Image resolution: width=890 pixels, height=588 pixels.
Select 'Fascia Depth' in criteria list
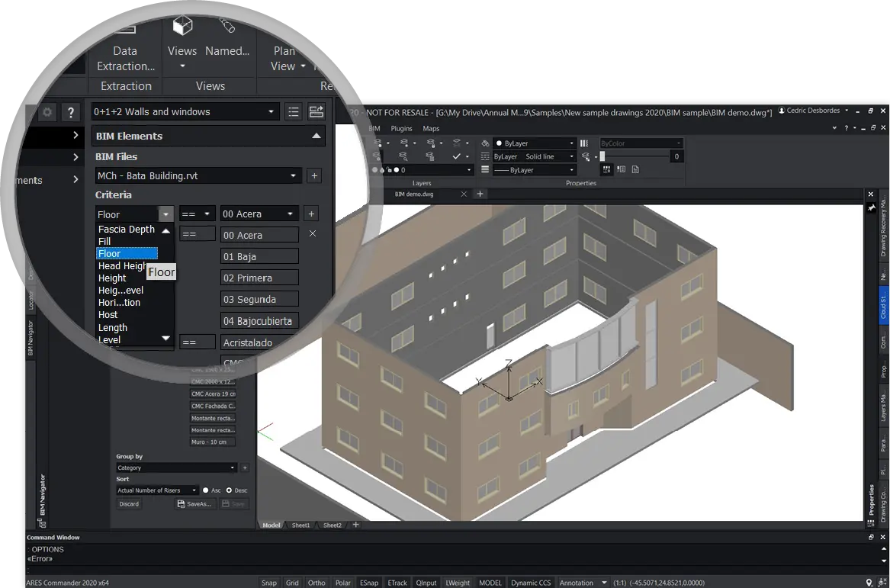tap(127, 230)
